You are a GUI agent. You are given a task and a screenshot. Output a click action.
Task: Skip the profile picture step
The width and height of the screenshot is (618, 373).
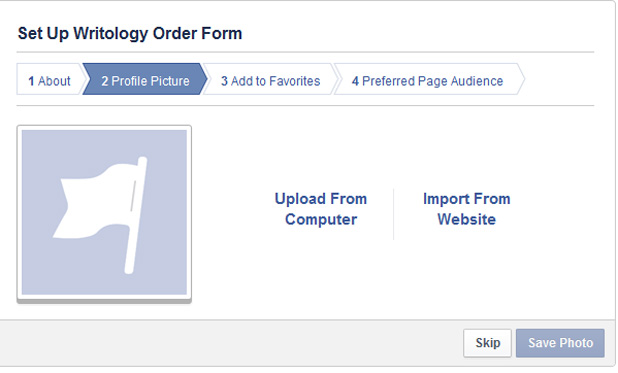tap(488, 343)
